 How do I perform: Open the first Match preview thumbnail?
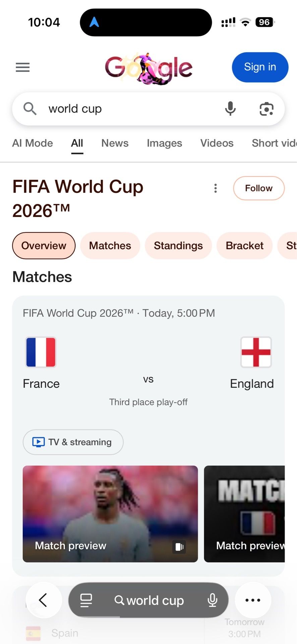coord(110,514)
